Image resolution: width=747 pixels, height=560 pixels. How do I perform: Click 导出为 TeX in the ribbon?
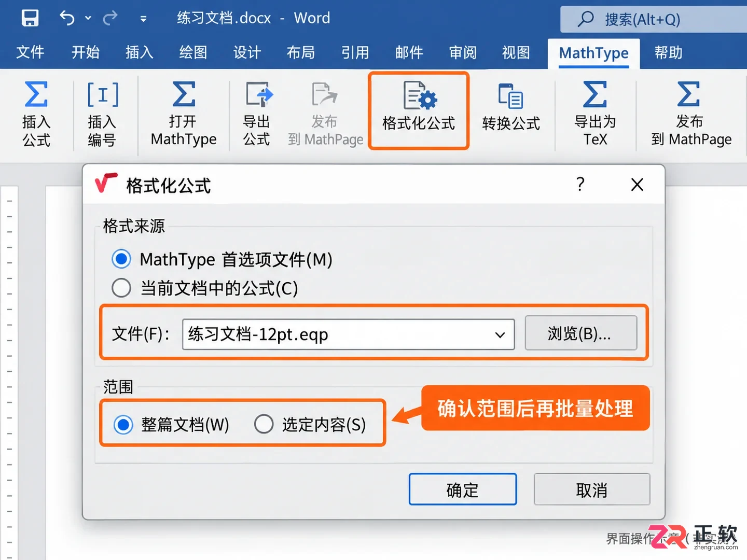(595, 114)
